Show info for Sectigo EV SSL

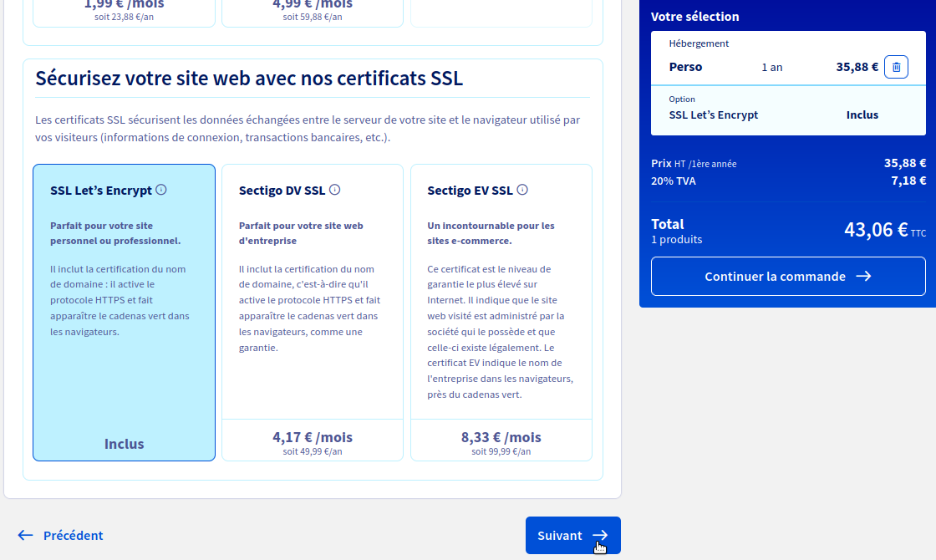522,190
